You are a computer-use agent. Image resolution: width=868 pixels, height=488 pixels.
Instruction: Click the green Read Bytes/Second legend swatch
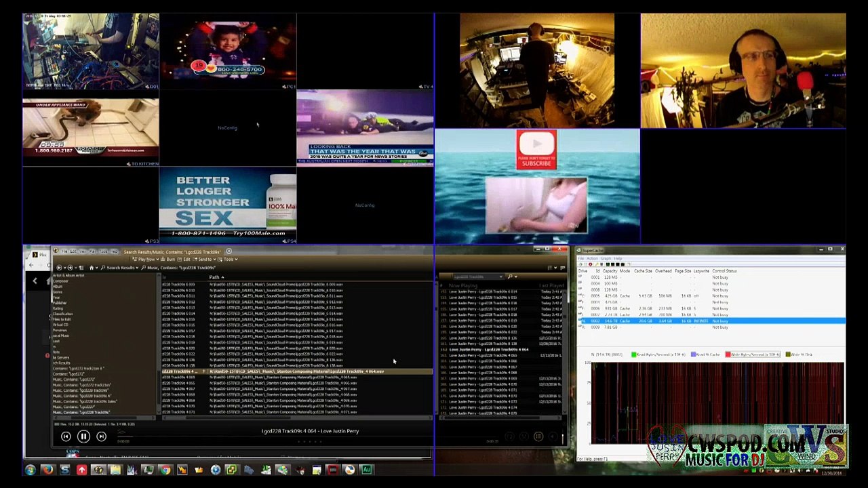(634, 354)
